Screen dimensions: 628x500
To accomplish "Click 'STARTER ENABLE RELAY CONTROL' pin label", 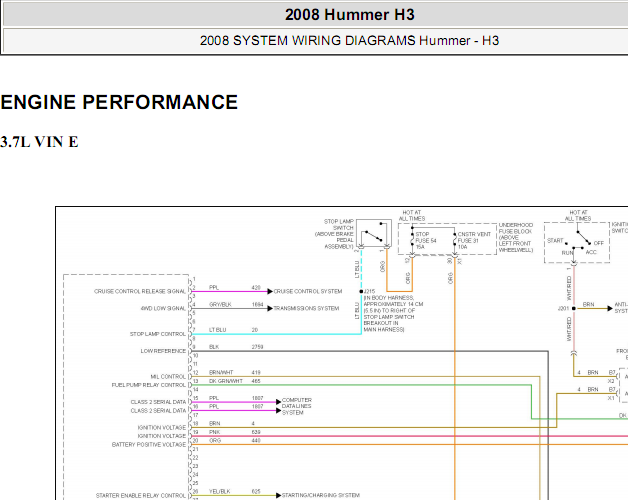I will (141, 496).
